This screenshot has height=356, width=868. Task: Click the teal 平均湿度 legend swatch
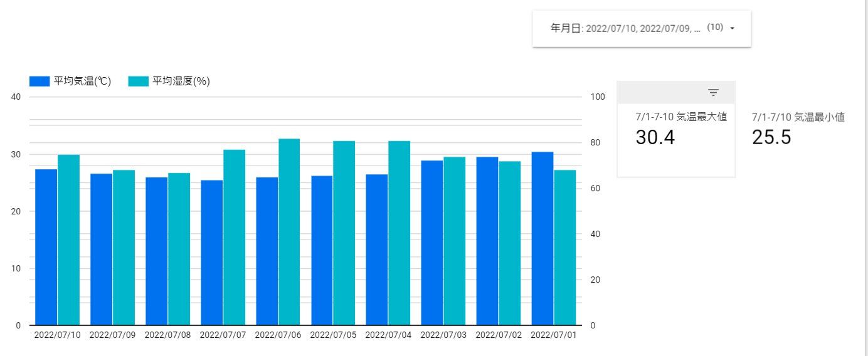(139, 81)
